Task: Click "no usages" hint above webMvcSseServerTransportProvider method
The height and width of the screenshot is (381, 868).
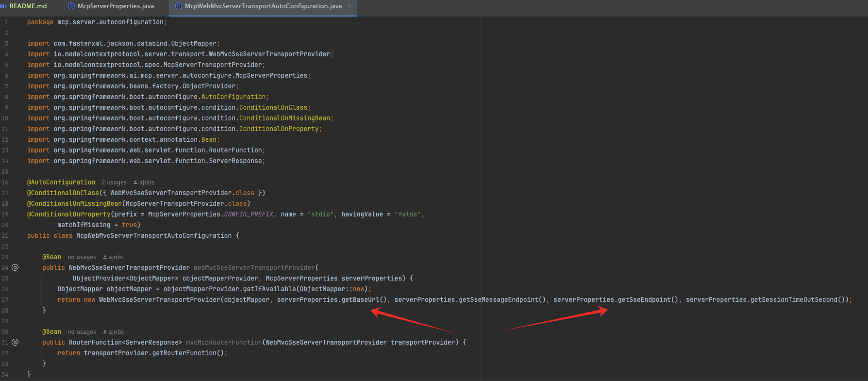Action: coord(82,257)
